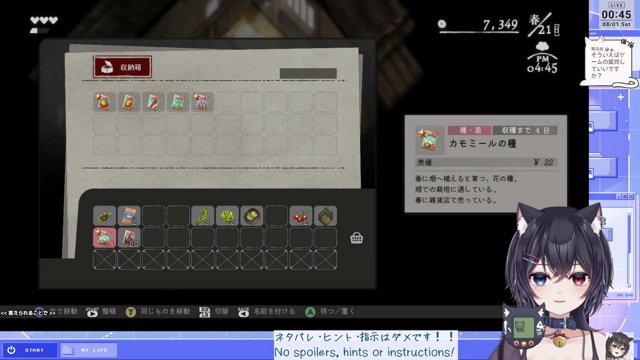Click the 種・苗 category tag in tooltip

click(470, 130)
